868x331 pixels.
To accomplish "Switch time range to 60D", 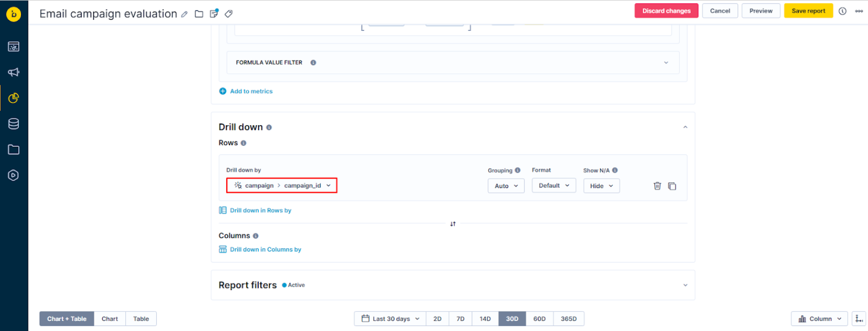I will [539, 319].
